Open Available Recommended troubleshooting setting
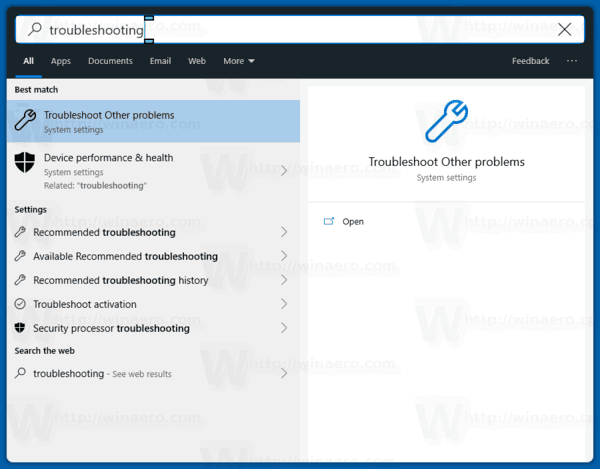Screen dimensions: 600x469 [x=153, y=256]
